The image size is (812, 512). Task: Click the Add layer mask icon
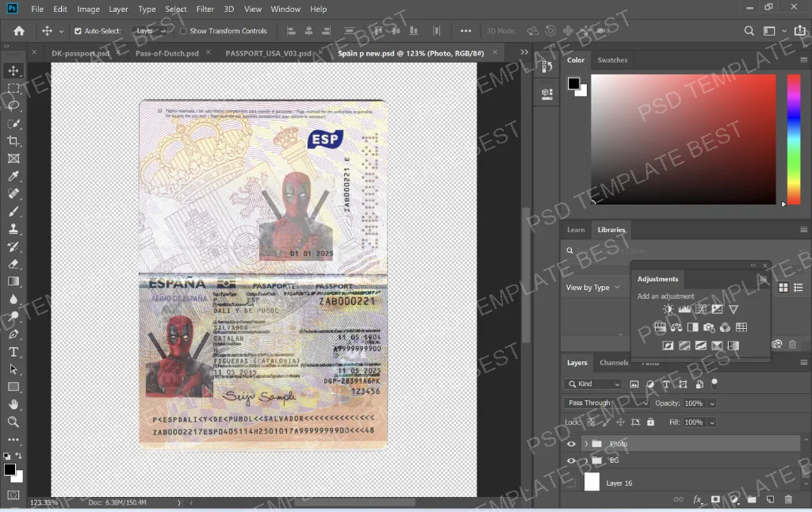pyautogui.click(x=715, y=499)
